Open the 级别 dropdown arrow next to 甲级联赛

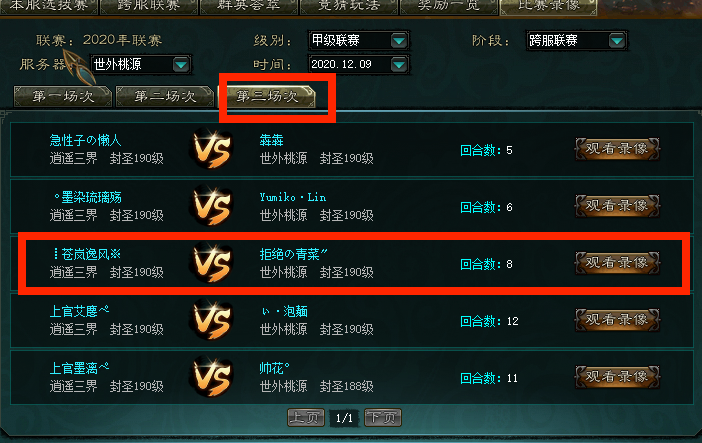[398, 41]
